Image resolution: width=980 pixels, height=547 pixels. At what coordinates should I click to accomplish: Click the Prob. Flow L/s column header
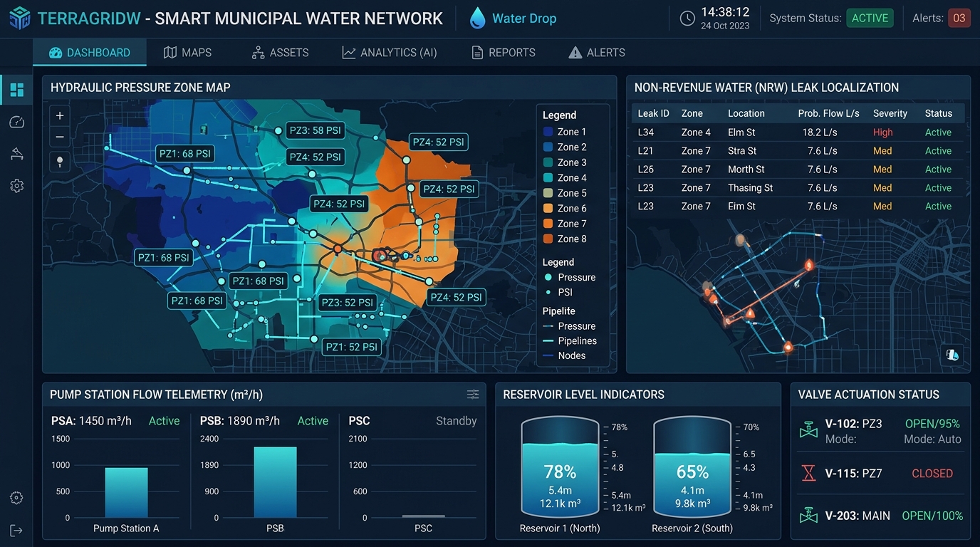pyautogui.click(x=829, y=113)
